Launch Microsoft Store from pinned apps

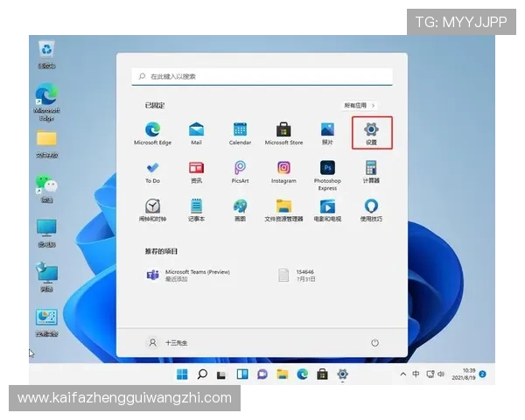click(x=283, y=131)
